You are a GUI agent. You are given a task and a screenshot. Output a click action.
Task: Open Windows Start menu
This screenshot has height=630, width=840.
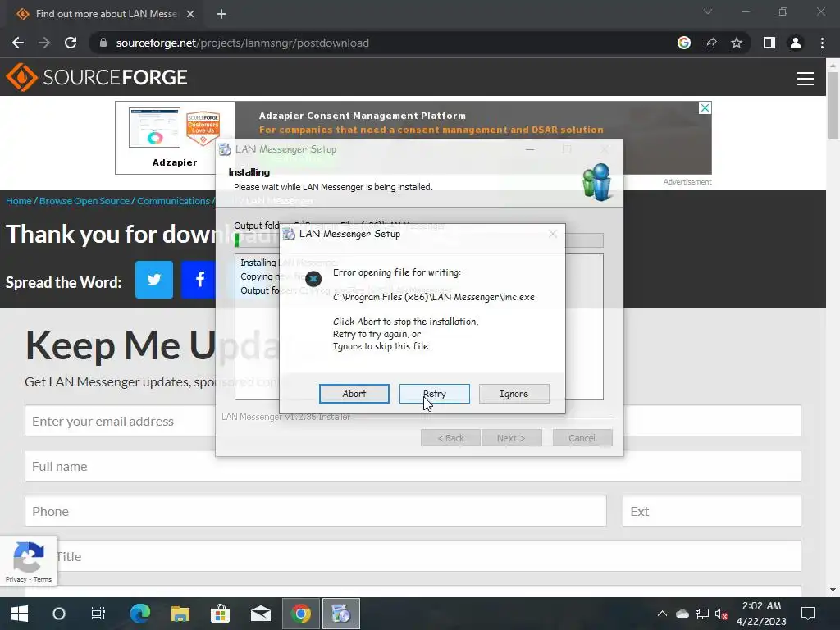click(20, 614)
